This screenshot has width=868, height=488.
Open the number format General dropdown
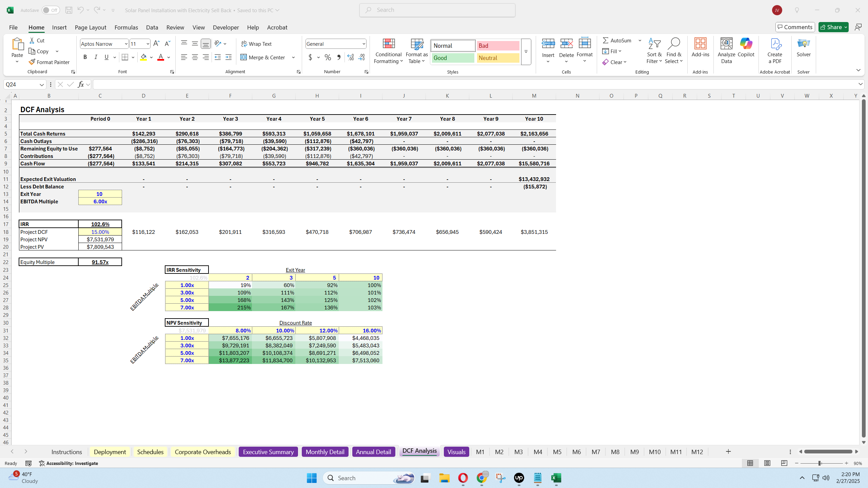tap(364, 44)
